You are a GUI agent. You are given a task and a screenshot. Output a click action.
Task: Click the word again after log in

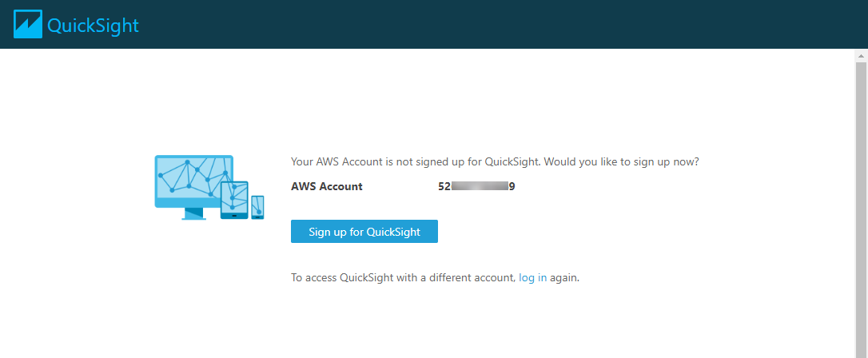(x=564, y=278)
